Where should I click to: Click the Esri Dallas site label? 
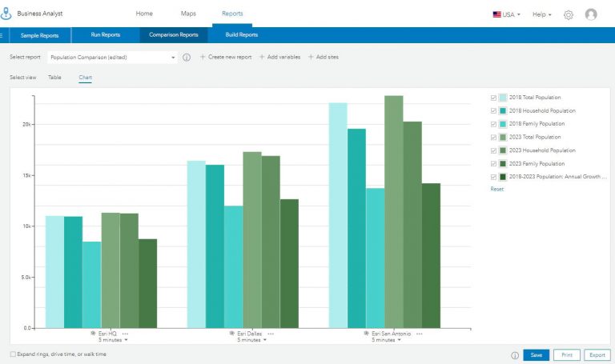pyautogui.click(x=250, y=334)
